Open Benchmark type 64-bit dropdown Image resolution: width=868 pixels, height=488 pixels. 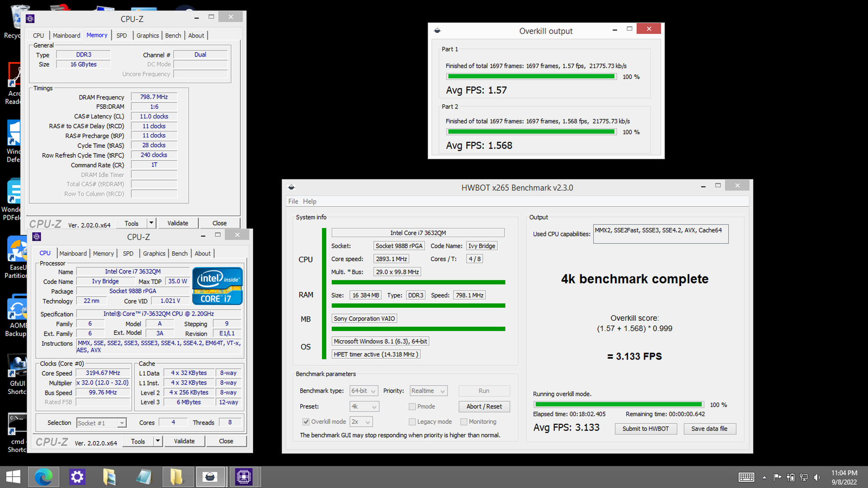[x=364, y=391]
